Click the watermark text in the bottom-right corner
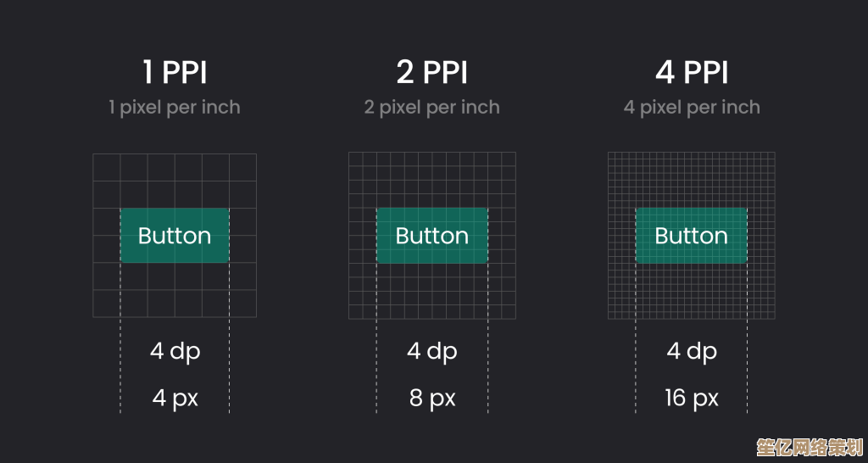 click(810, 446)
